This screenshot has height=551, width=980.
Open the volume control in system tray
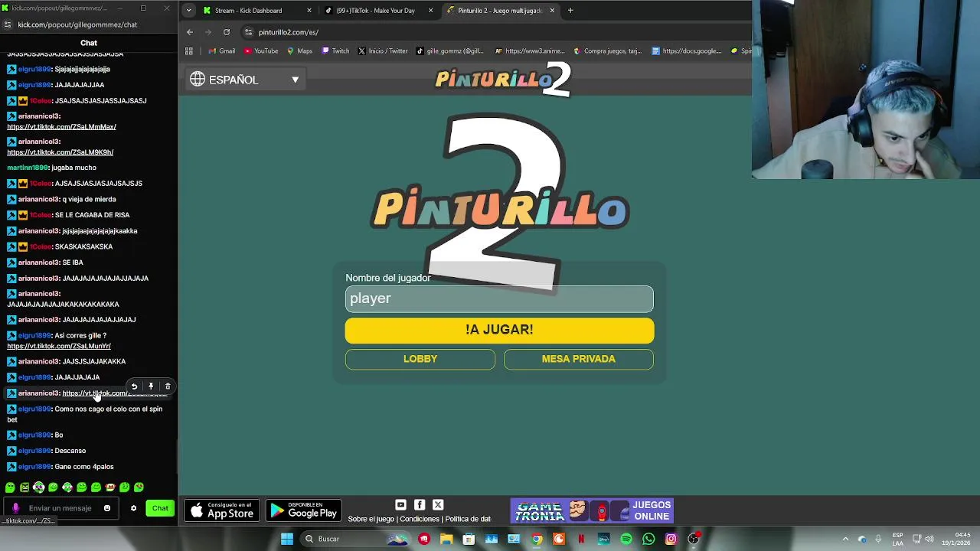pyautogui.click(x=929, y=539)
